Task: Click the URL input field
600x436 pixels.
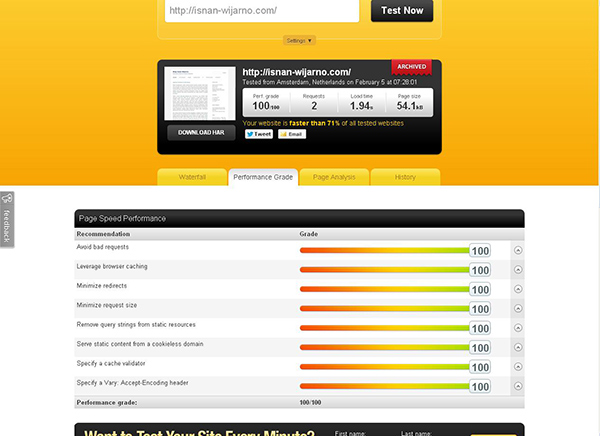Action: pyautogui.click(x=262, y=10)
